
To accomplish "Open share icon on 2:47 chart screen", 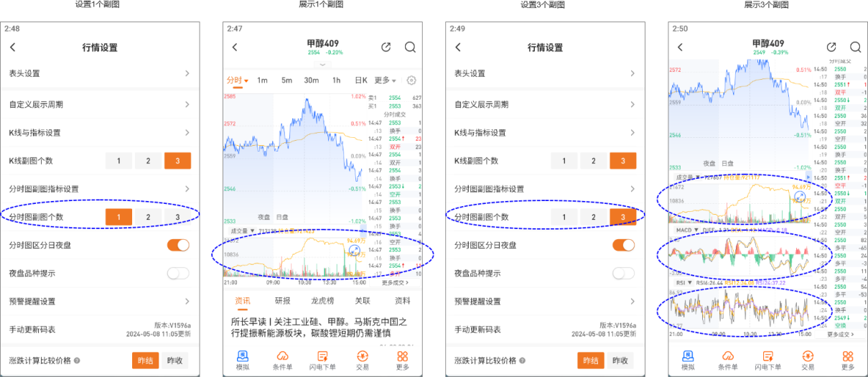I will pyautogui.click(x=386, y=47).
